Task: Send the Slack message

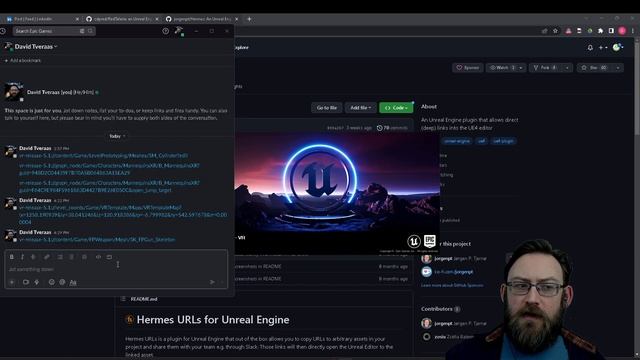Action: coord(212,282)
